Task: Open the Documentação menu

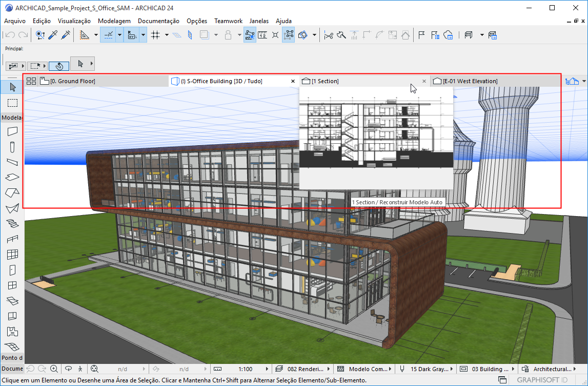Action: [158, 21]
